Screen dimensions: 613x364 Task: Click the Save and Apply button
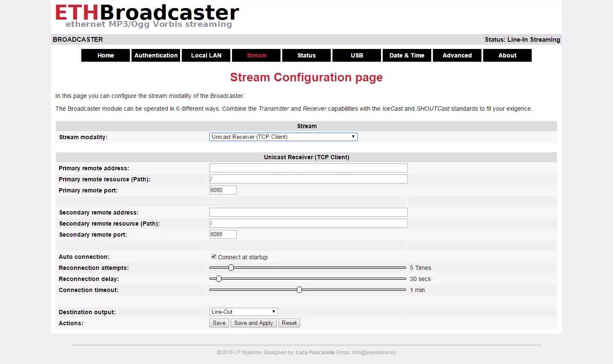253,323
